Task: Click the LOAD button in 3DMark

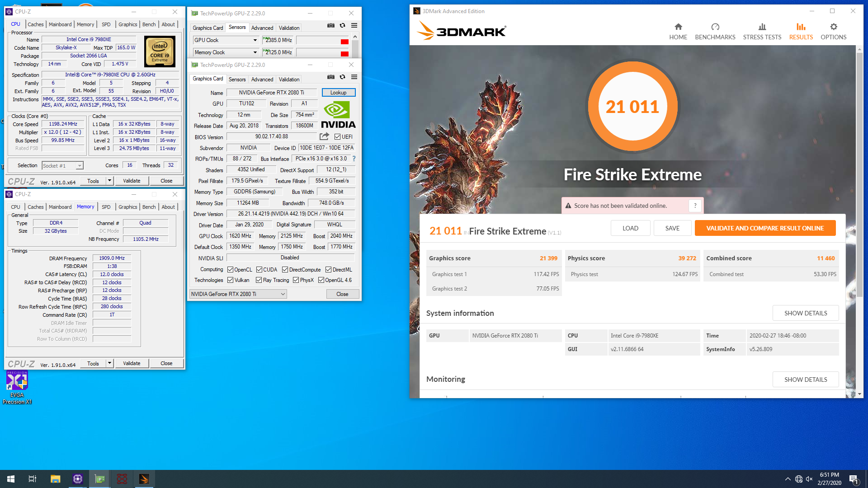Action: (x=630, y=228)
